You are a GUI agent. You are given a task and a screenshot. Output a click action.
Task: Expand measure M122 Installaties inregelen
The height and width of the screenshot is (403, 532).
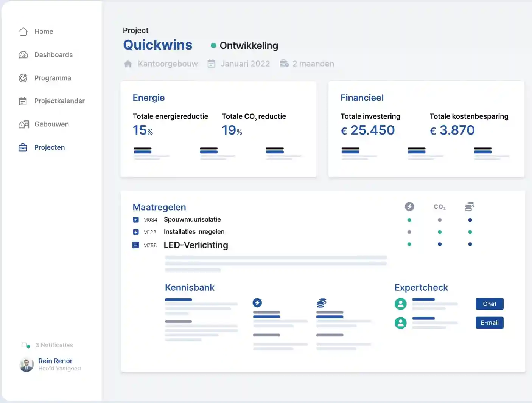[x=136, y=232]
